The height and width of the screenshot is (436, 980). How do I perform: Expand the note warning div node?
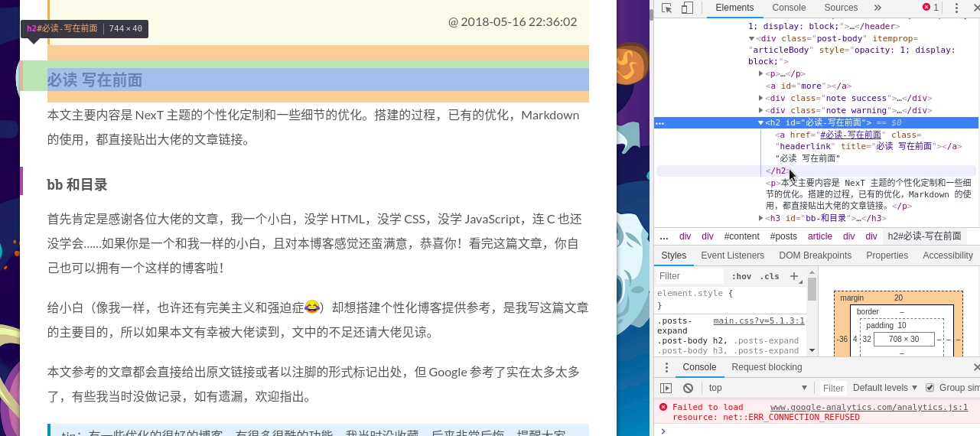pos(761,110)
